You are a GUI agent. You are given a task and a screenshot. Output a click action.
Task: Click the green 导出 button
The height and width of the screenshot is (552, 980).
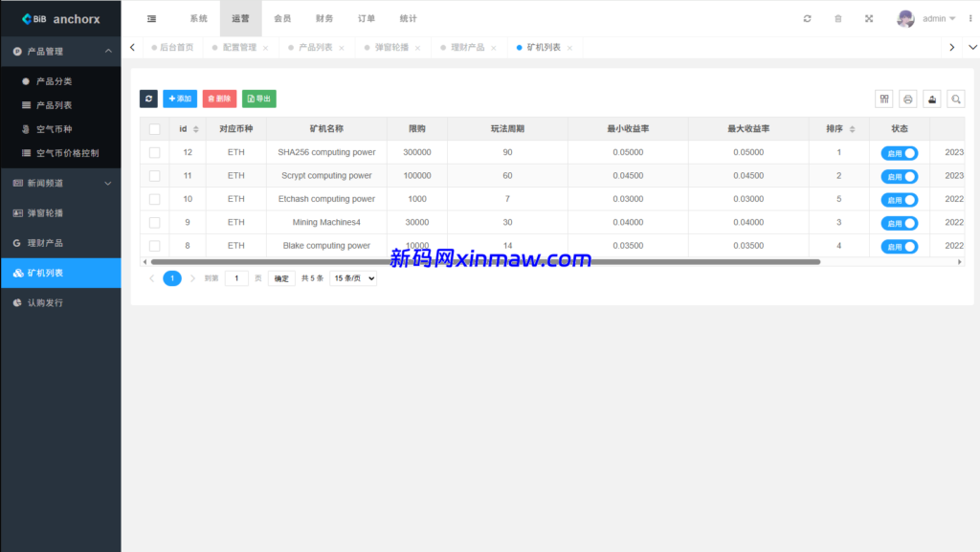(259, 99)
